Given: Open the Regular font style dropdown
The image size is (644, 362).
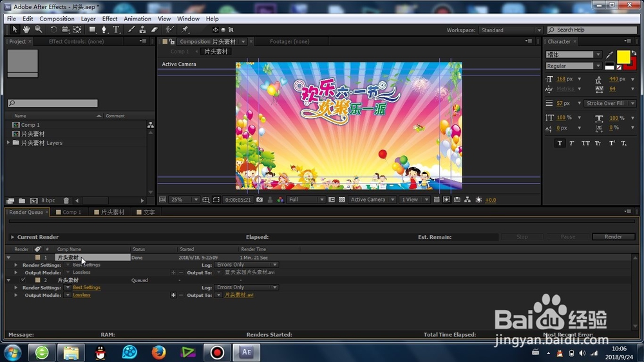Looking at the screenshot, I should point(573,66).
